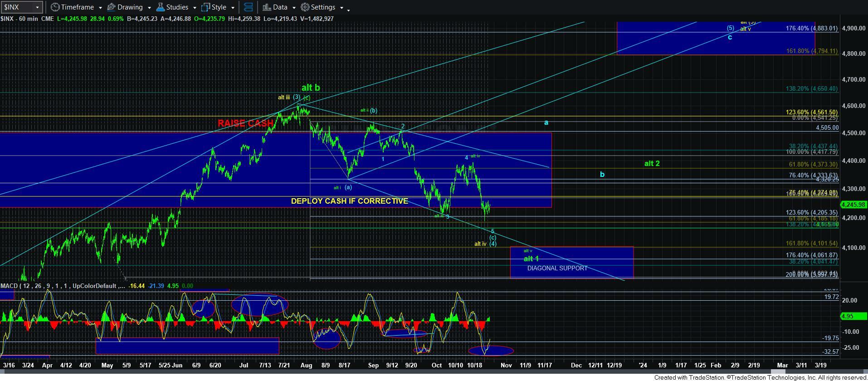Click the Studies flask icon
This screenshot has height=381, width=868.
coord(160,7)
